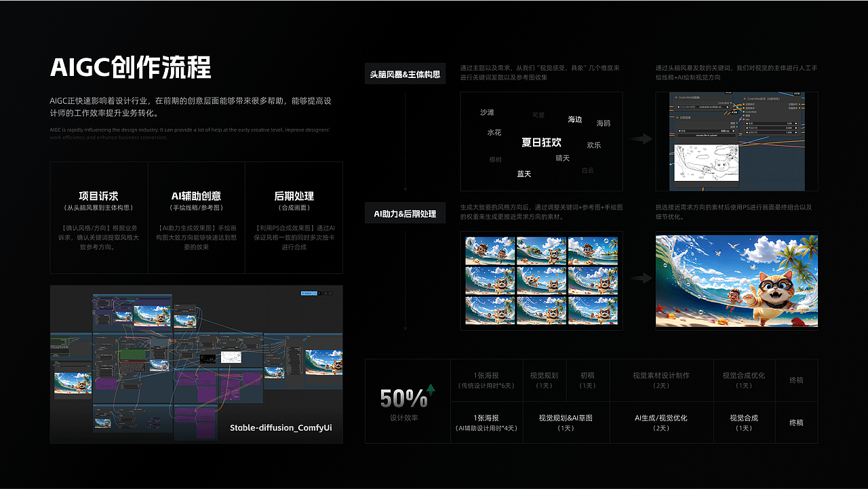Click the 海鸥 keyword

point(604,123)
